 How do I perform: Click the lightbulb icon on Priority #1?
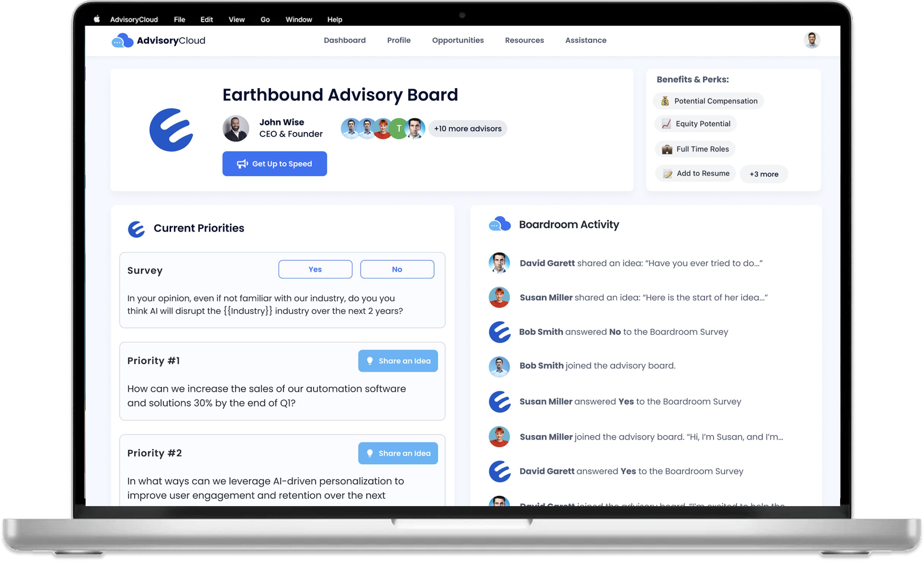pyautogui.click(x=370, y=361)
